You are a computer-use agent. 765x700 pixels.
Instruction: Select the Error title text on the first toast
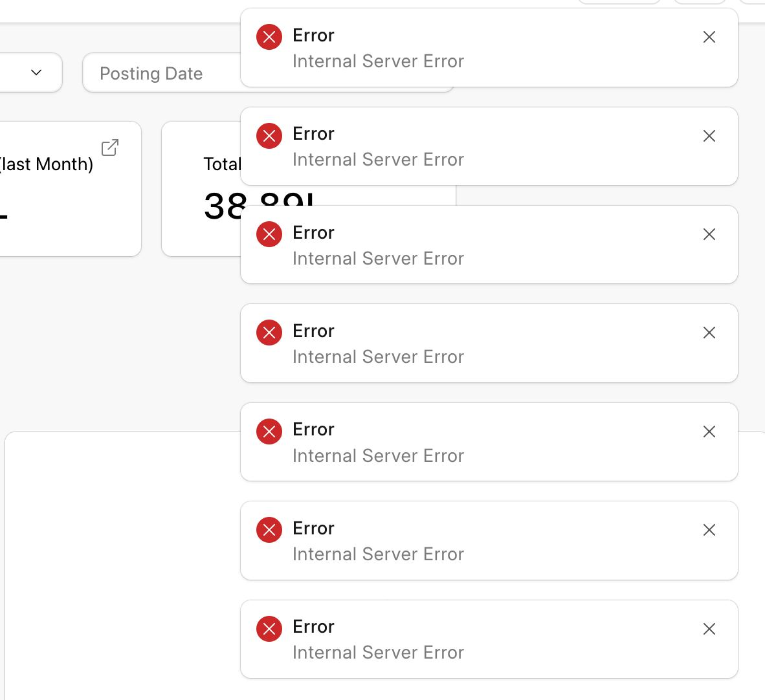click(313, 36)
